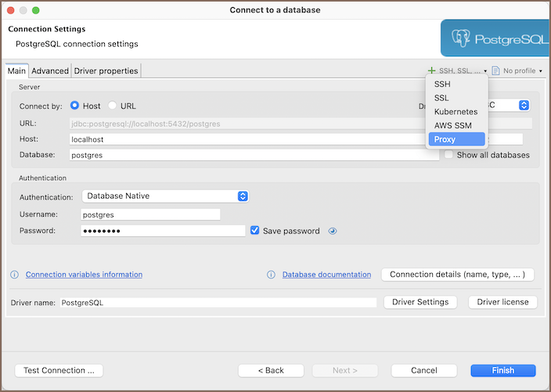Viewport: 551px width, 392px height.
Task: Select Kubernetes in the dropdown menu
Action: 456,112
